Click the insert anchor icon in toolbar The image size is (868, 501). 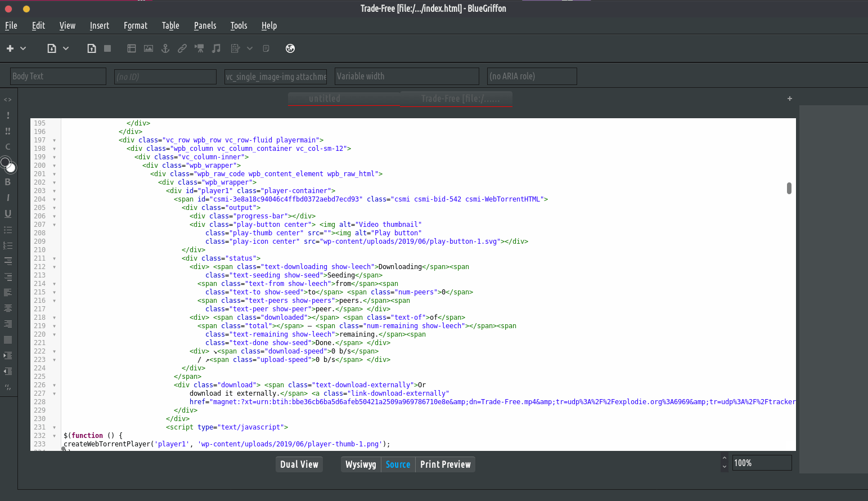pos(165,48)
